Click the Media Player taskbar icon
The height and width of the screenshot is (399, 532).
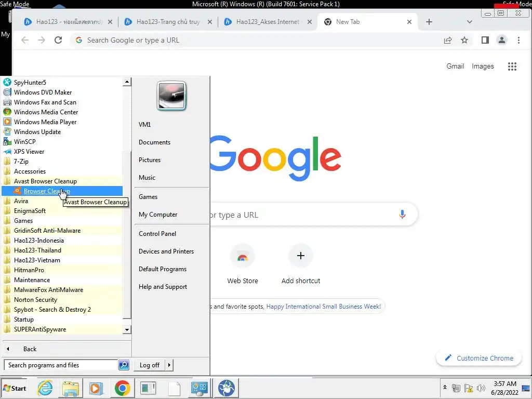click(96, 388)
